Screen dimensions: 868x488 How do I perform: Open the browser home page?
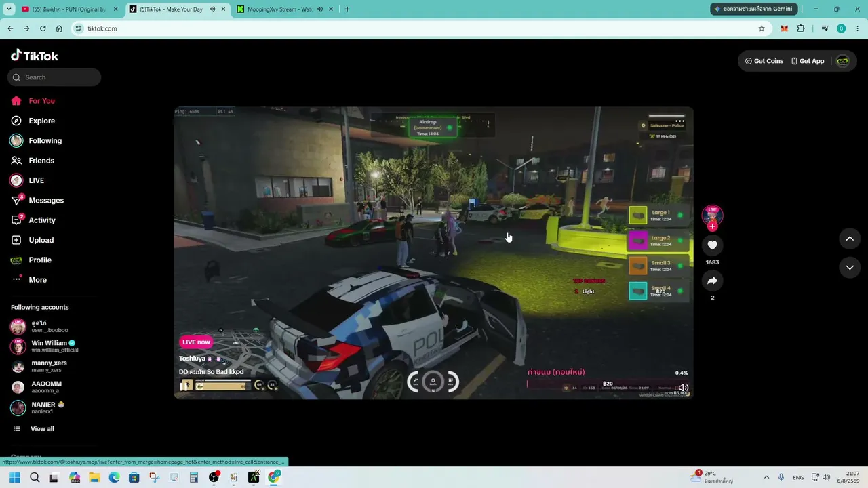pos(59,28)
